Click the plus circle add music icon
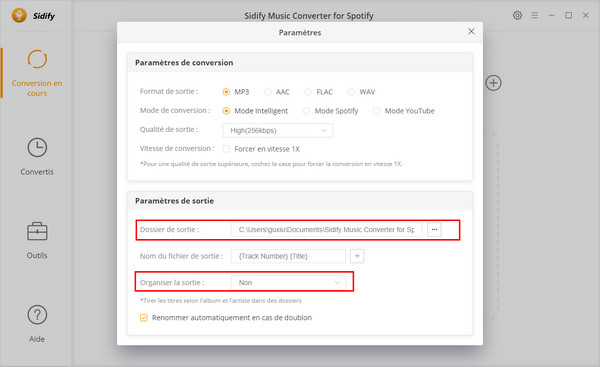Viewport: 600px width, 367px height. tap(494, 83)
